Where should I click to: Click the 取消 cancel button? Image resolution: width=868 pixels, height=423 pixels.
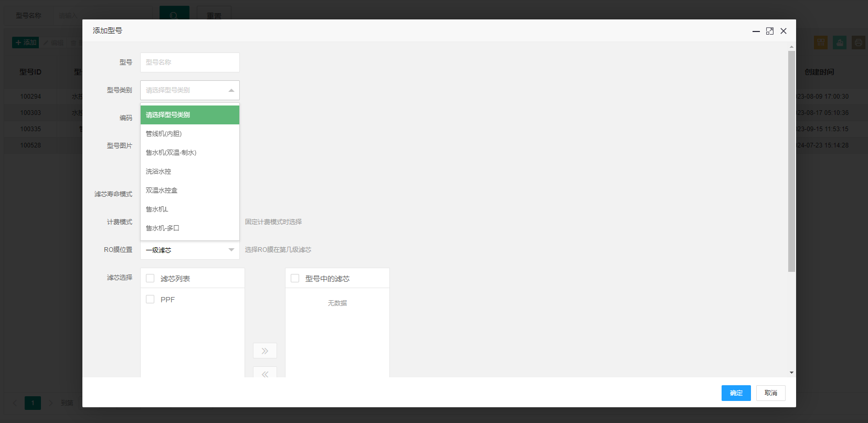(771, 393)
